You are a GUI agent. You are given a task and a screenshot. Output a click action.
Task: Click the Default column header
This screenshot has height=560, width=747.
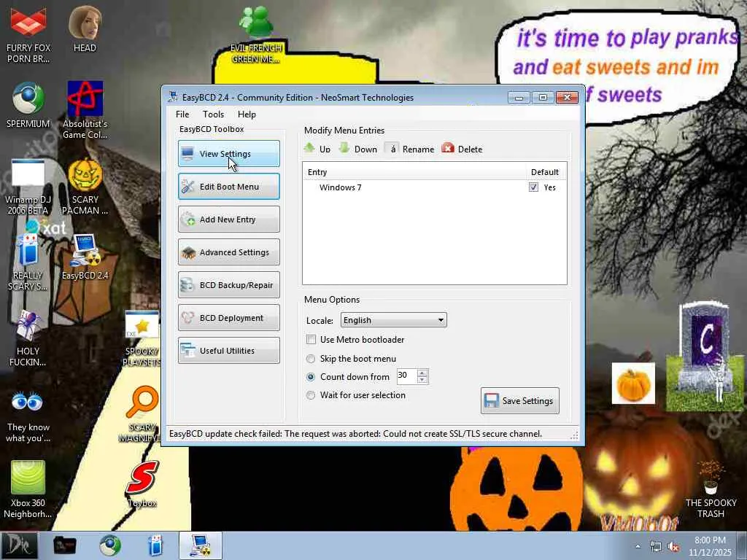544,172
